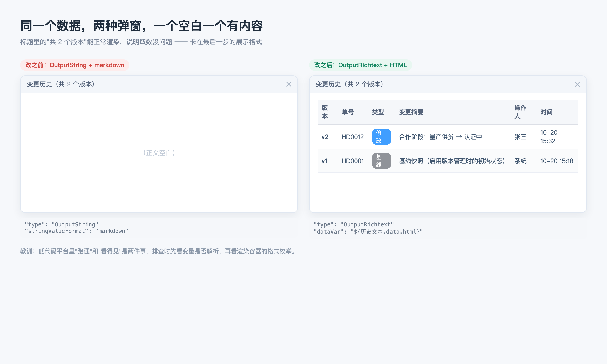Click the 类型 column header

coord(378,112)
